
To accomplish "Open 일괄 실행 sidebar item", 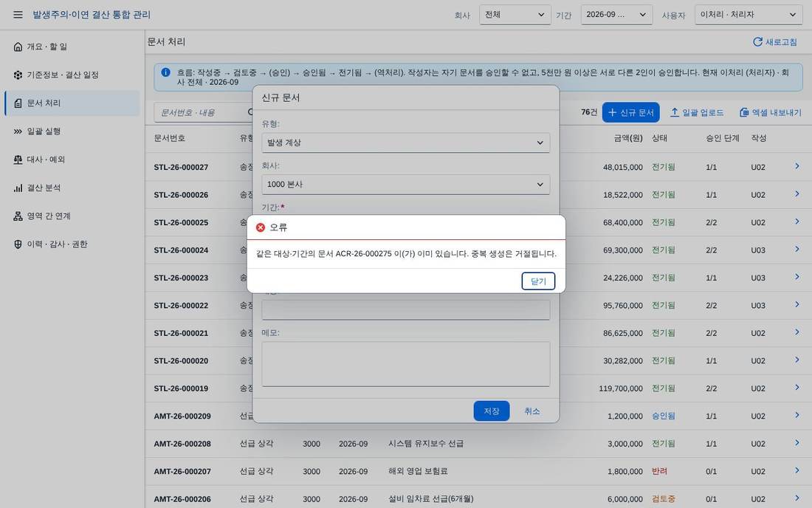I will coord(72,131).
